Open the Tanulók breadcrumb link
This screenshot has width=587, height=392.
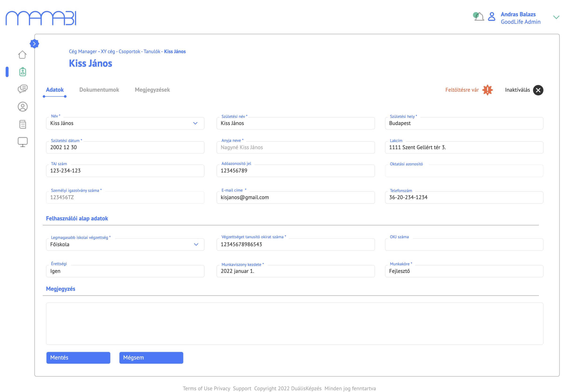pos(152,52)
